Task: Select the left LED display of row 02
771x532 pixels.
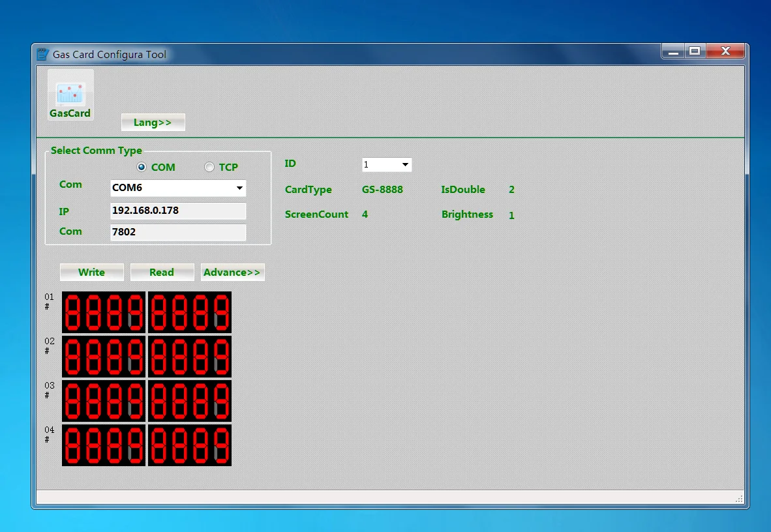Action: 104,357
